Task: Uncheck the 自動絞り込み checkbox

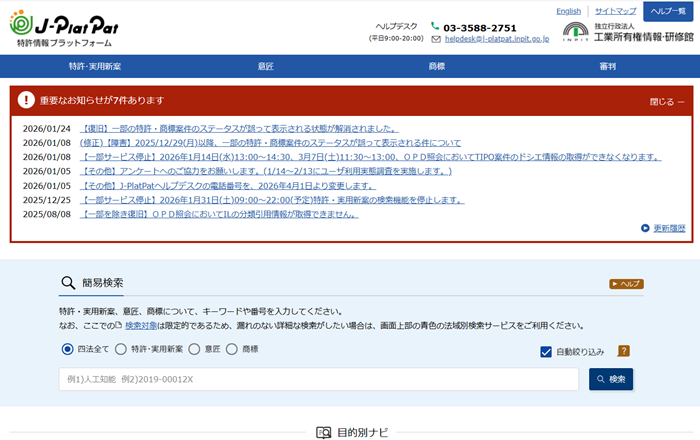Action: coord(546,352)
